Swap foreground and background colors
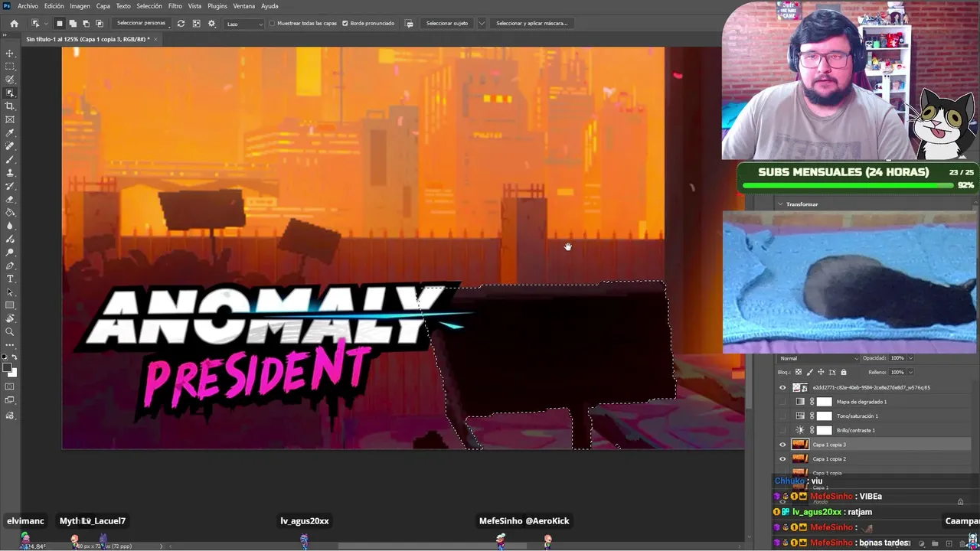The image size is (980, 551). coord(15,357)
